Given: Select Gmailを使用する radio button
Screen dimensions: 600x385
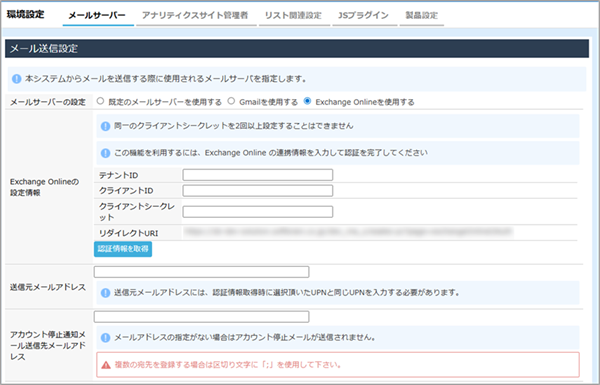Looking at the screenshot, I should pos(231,101).
